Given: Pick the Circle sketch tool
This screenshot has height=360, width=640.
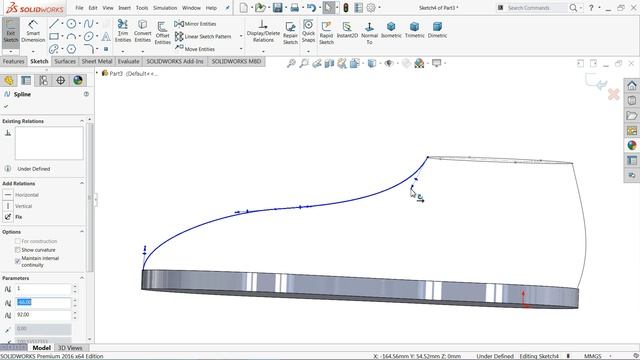Looking at the screenshot, I should (71, 24).
